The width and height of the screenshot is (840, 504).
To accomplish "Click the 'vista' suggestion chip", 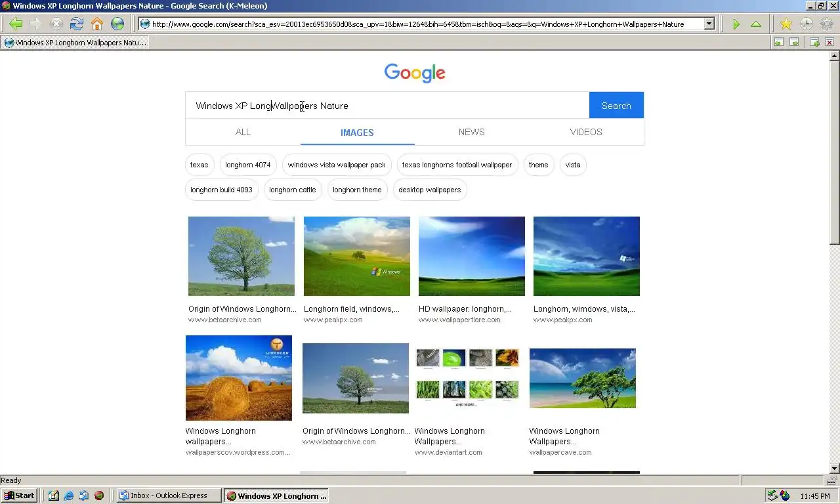I will 573,165.
